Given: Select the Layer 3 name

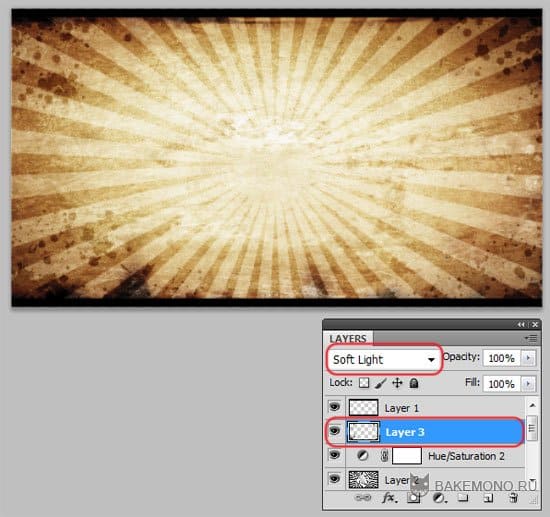Looking at the screenshot, I should click(x=405, y=432).
